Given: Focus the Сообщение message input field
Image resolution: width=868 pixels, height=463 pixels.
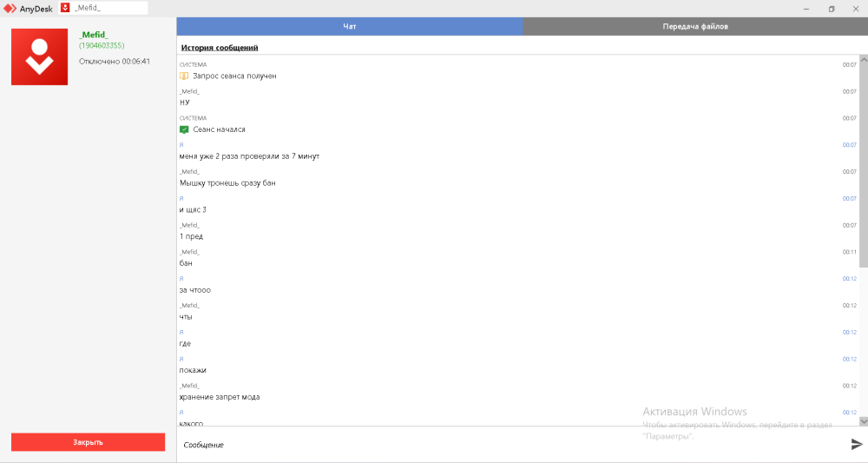Looking at the screenshot, I should [512, 445].
